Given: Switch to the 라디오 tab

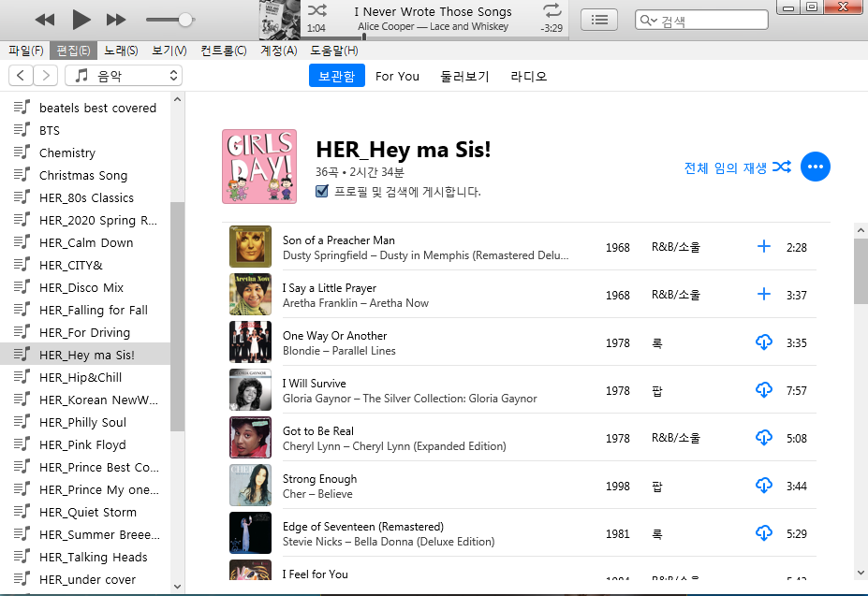Looking at the screenshot, I should click(x=528, y=76).
